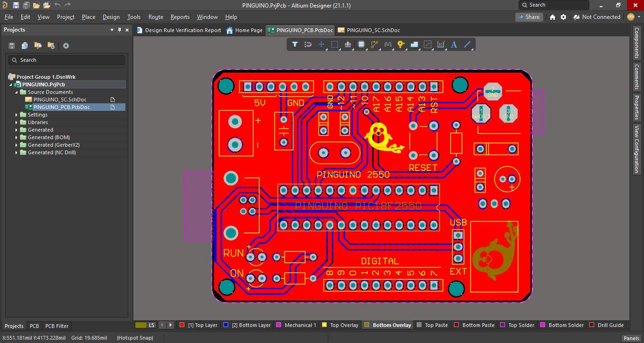The height and width of the screenshot is (343, 644).
Task: Select the Place Component chip icon
Action: coord(361,44)
